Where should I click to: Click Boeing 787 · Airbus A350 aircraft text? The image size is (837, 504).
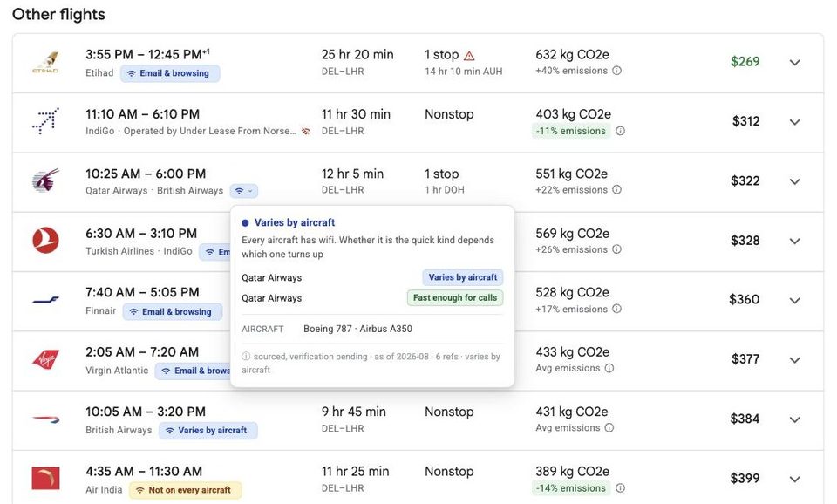pyautogui.click(x=357, y=329)
